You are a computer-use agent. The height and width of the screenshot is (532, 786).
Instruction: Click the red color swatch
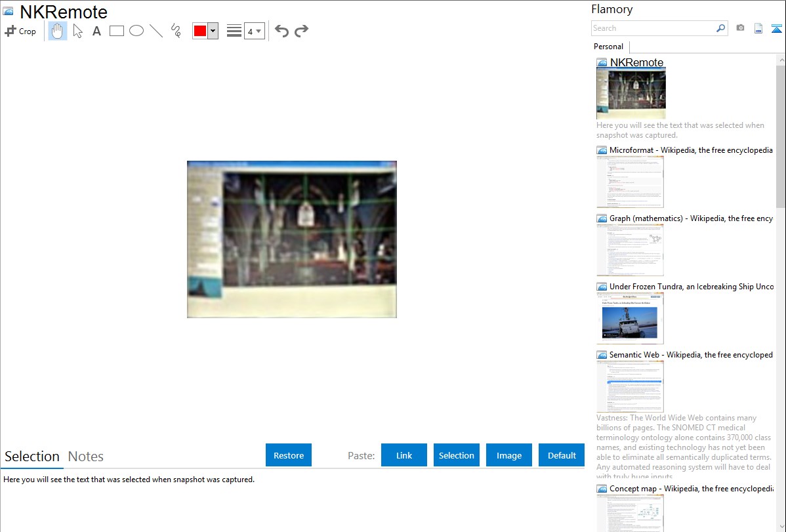pos(200,31)
